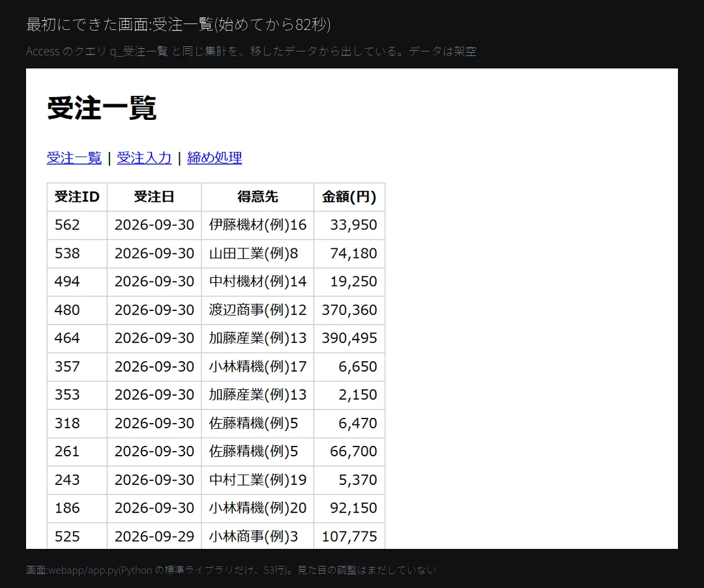Screen dimensions: 704x588
Task: Select order ID cell 353
Action: click(x=77, y=394)
